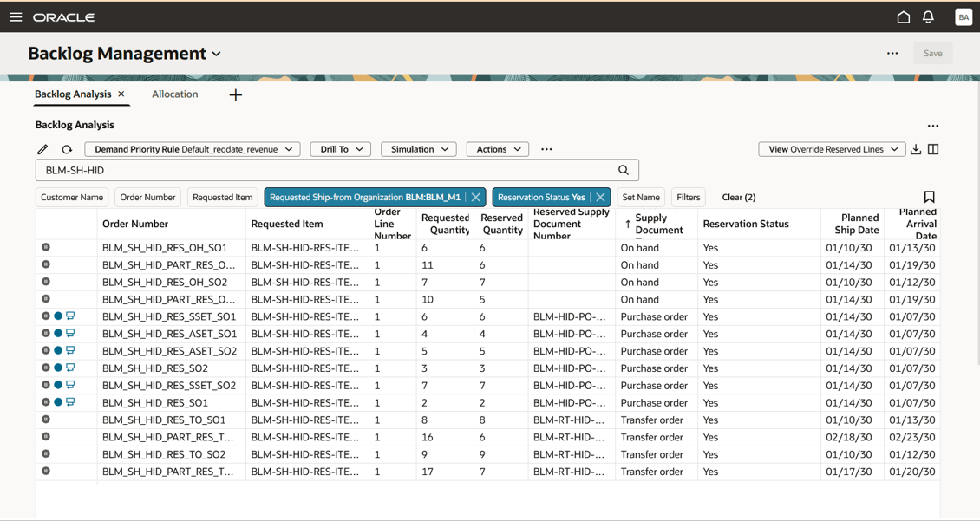This screenshot has width=980, height=521.
Task: Open the navigation hamburger menu
Action: pyautogui.click(x=16, y=16)
